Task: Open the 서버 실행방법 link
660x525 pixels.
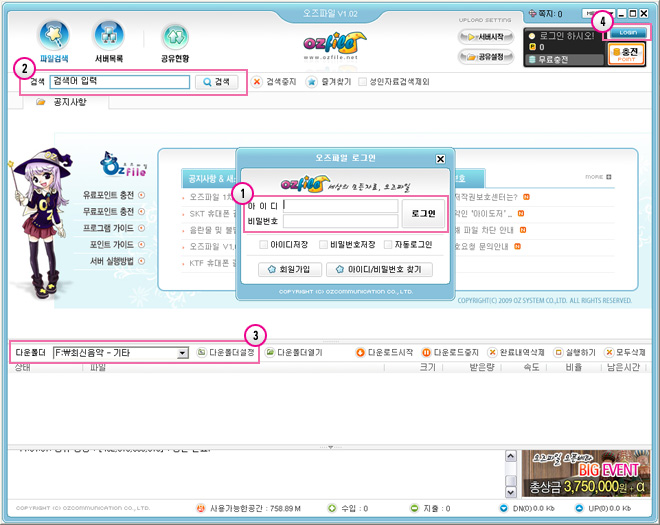Action: point(112,261)
